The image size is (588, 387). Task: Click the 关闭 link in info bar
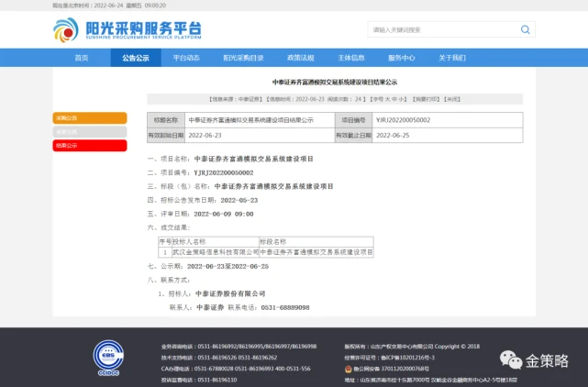tap(452, 99)
